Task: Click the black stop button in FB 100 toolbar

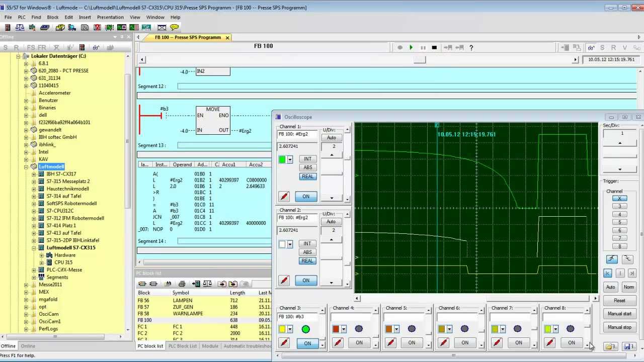Action: pyautogui.click(x=434, y=48)
